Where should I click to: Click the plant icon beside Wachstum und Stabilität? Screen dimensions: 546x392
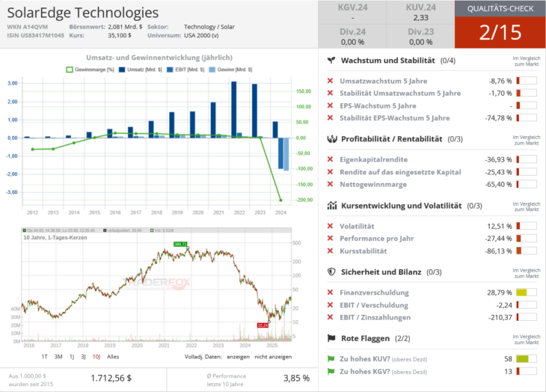(331, 61)
